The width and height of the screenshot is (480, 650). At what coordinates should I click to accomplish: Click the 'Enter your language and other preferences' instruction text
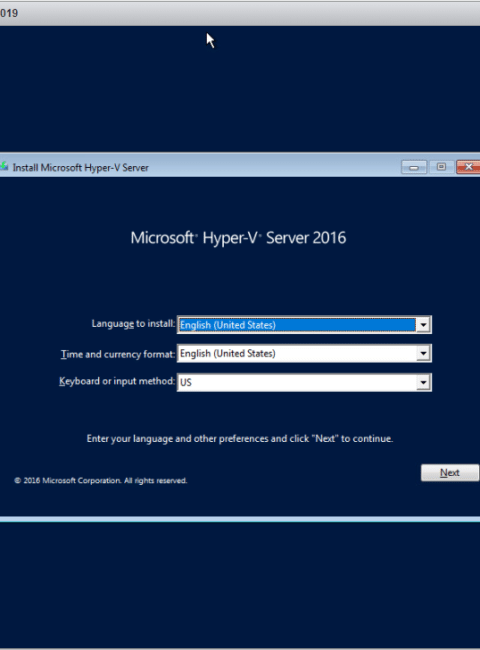pyautogui.click(x=240, y=439)
